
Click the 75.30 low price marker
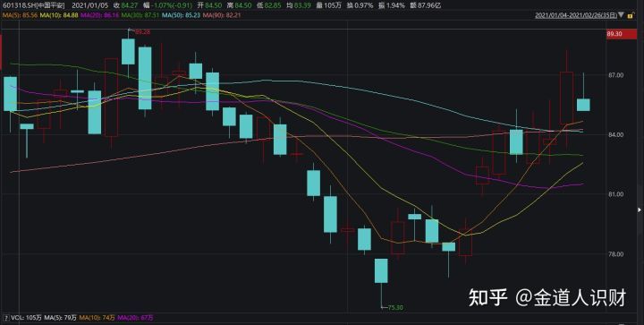click(x=395, y=307)
